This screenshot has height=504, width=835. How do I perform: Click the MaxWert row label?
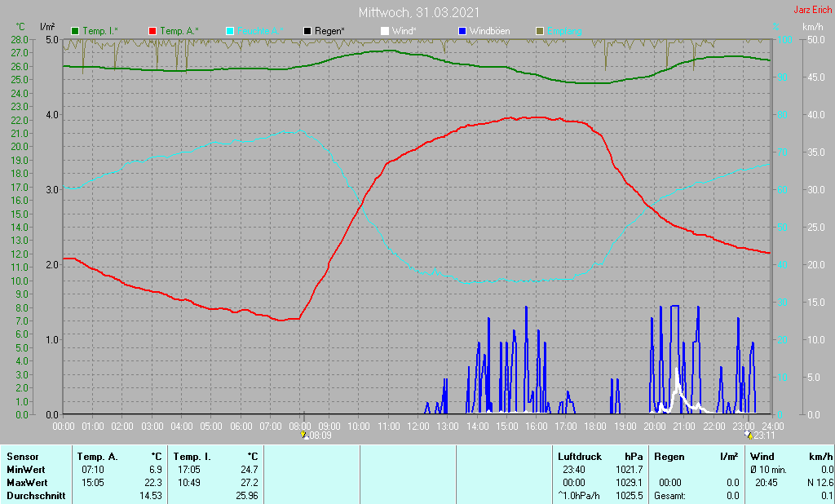[x=27, y=483]
